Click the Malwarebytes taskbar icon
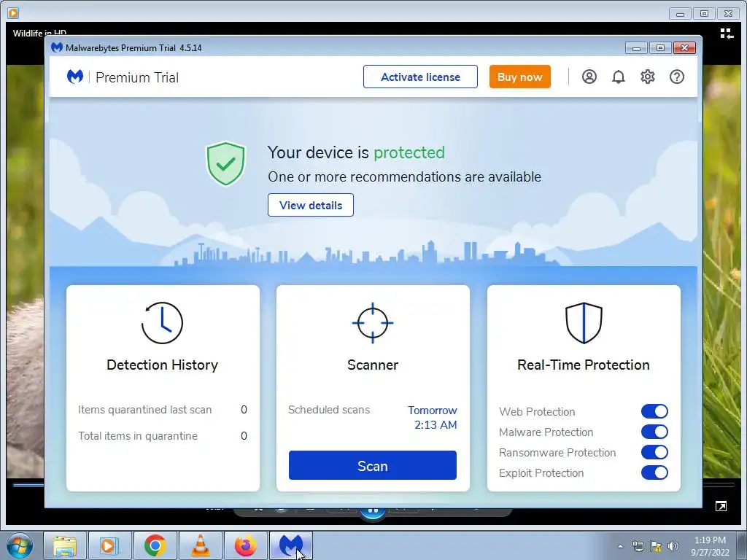 [x=290, y=545]
